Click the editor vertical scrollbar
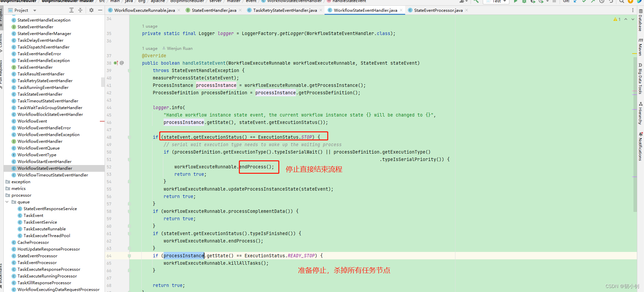 (x=635, y=135)
